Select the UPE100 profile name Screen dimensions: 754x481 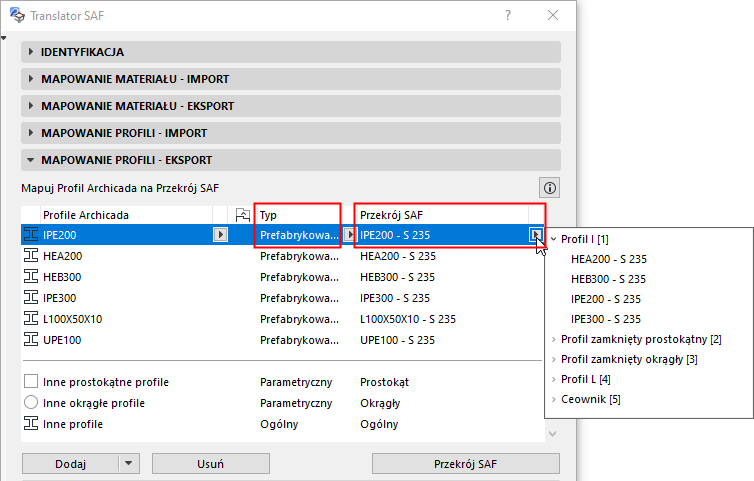coord(62,340)
